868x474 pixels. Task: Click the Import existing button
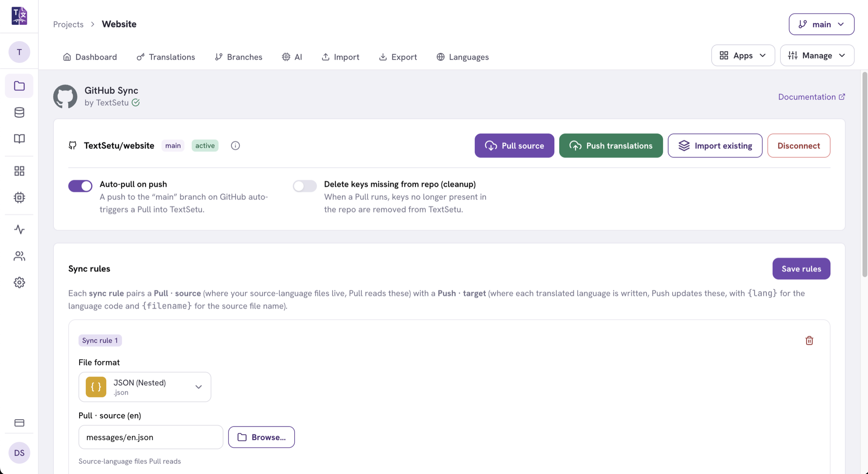(x=715, y=146)
